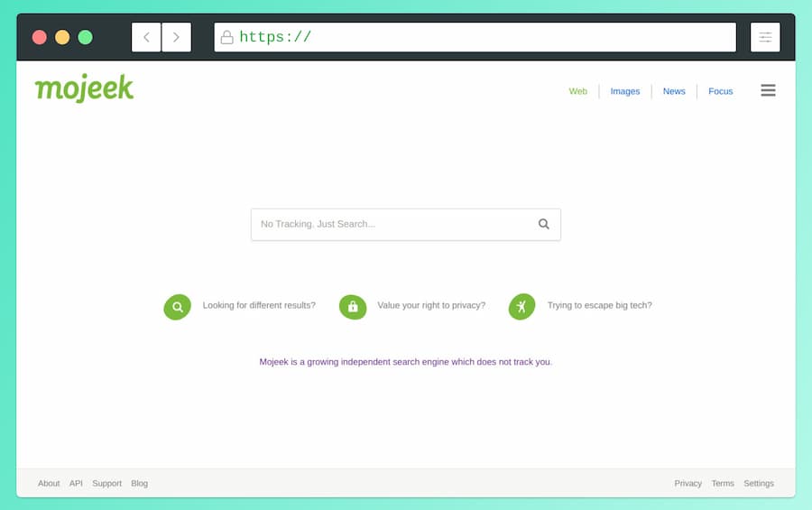Click green padlock privacy circle icon
The image size is (812, 510).
[x=353, y=307]
